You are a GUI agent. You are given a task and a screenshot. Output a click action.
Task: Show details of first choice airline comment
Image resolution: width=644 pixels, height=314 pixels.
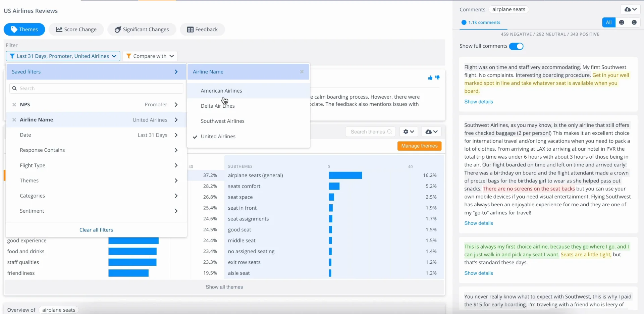point(479,273)
